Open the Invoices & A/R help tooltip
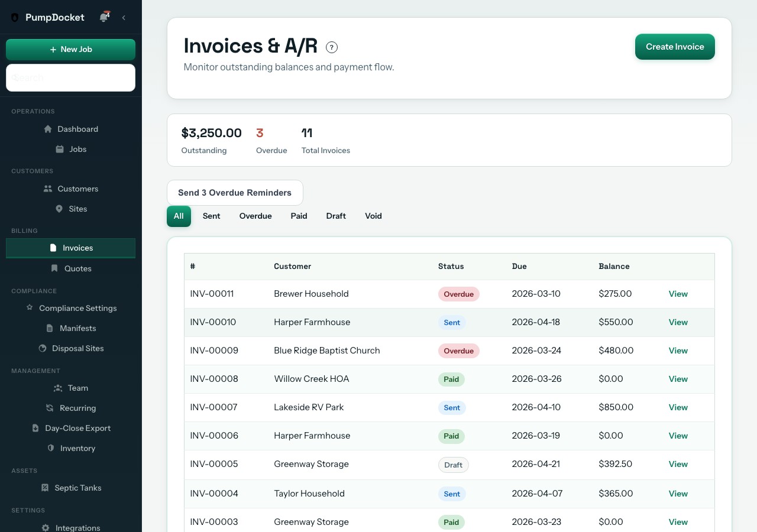 [x=332, y=47]
